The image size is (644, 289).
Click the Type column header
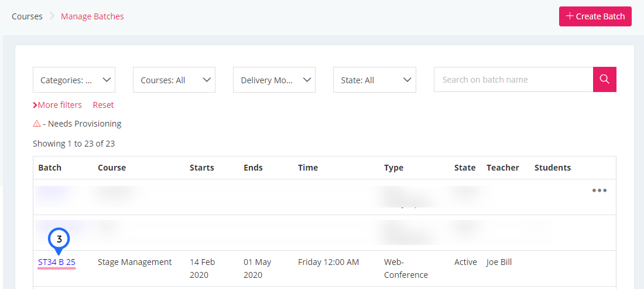tap(394, 168)
